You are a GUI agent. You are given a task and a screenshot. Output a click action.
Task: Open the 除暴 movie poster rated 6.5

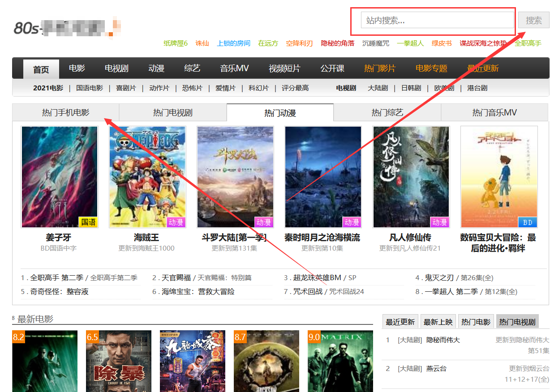pyautogui.click(x=120, y=361)
